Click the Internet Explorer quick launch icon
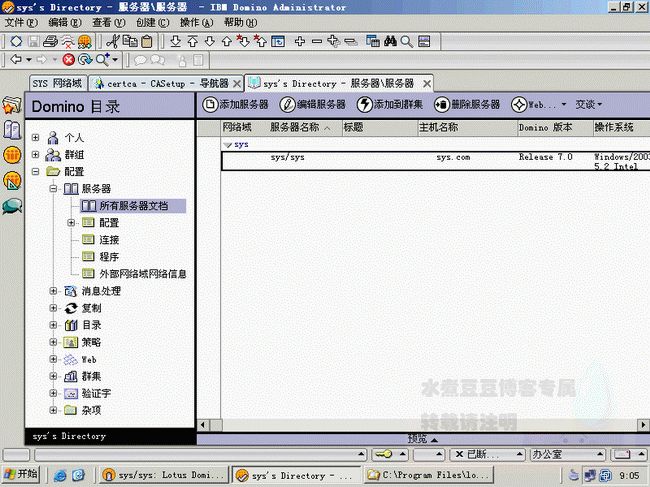Image resolution: width=650 pixels, height=487 pixels. pos(60,475)
